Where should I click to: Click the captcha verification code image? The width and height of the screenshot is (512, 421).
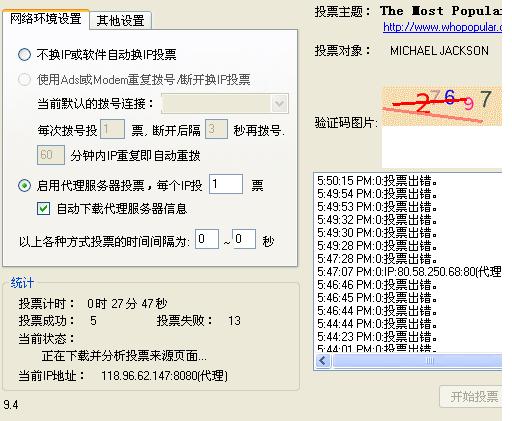click(x=442, y=106)
